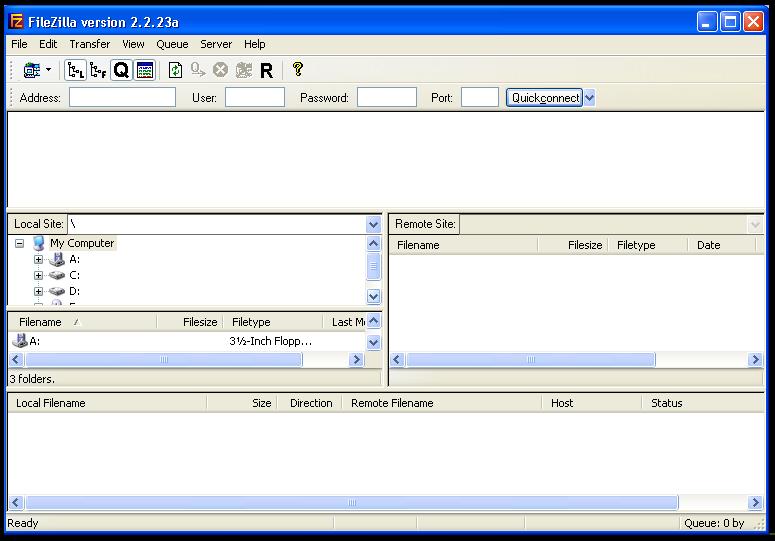
Task: Expand the A: drive node
Action: tap(38, 259)
